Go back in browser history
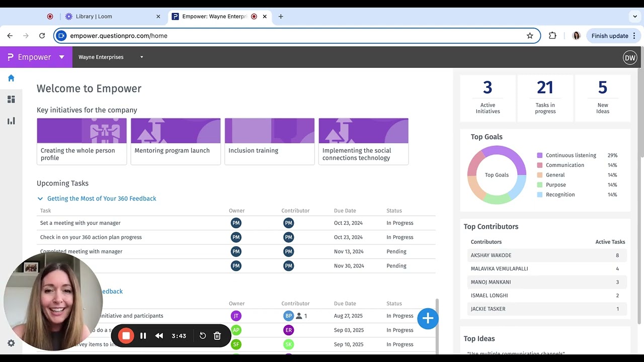 click(x=10, y=36)
